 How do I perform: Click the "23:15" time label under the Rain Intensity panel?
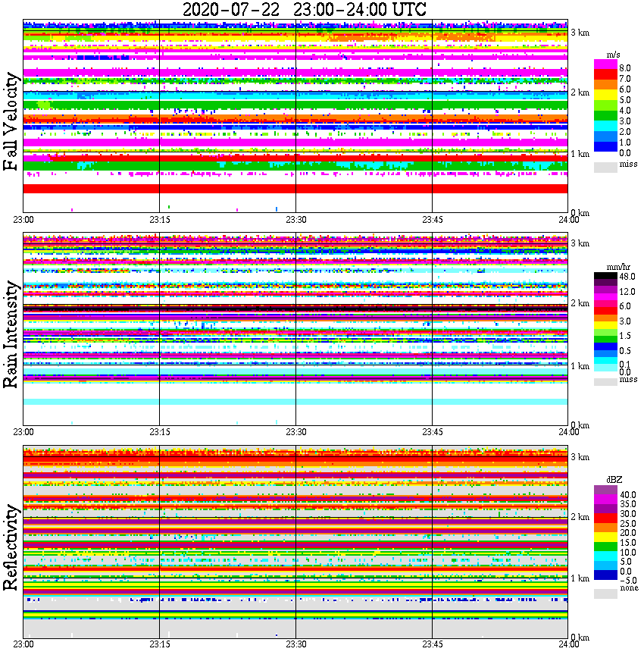point(159,432)
